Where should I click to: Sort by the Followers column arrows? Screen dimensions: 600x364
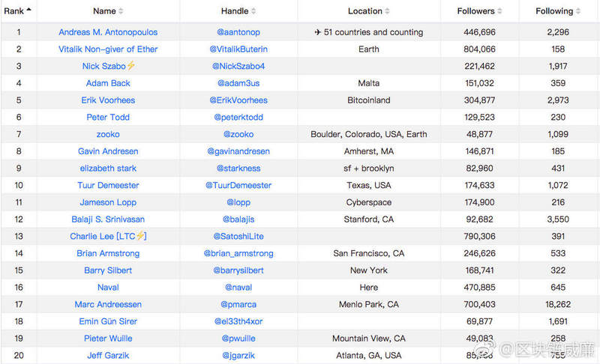tap(500, 11)
